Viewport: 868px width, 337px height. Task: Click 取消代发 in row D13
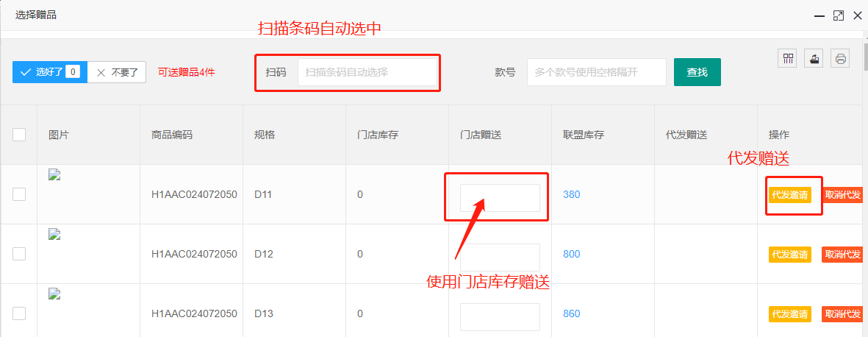click(x=842, y=314)
